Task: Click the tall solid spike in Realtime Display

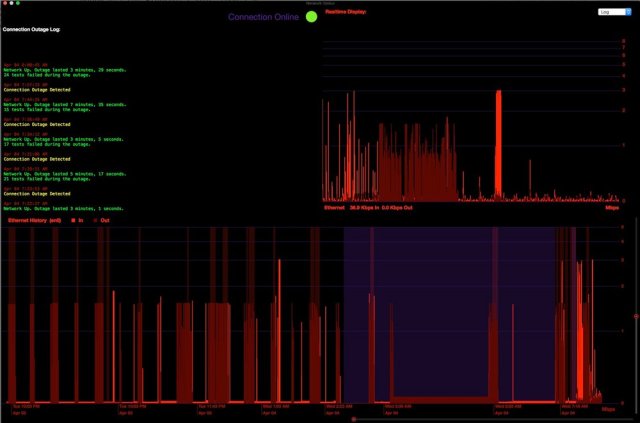Action: 498,140
